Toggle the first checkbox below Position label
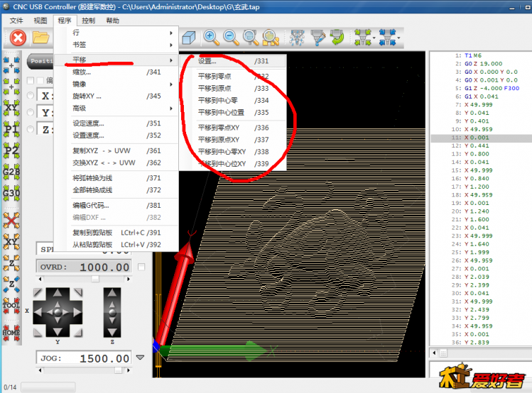532x393 pixels. coord(31,80)
